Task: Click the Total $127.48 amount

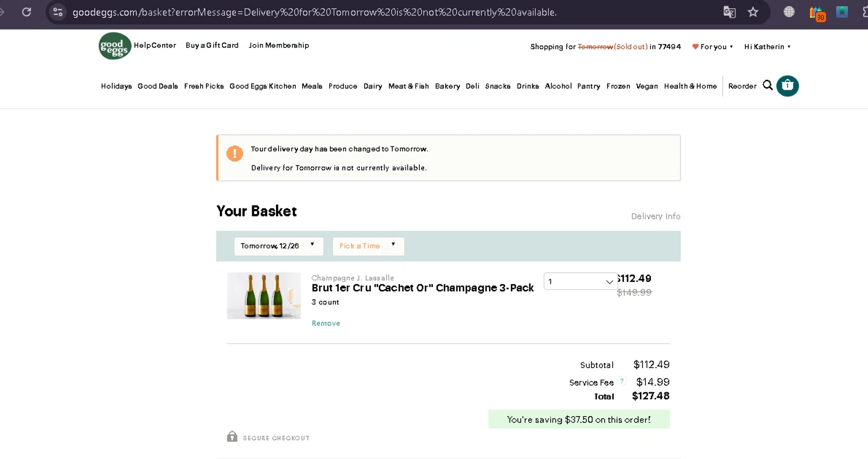Action: pyautogui.click(x=650, y=396)
